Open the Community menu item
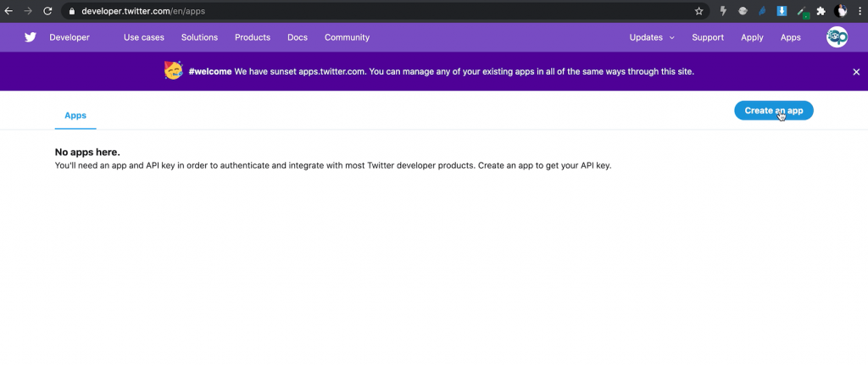The image size is (868, 366). point(347,37)
